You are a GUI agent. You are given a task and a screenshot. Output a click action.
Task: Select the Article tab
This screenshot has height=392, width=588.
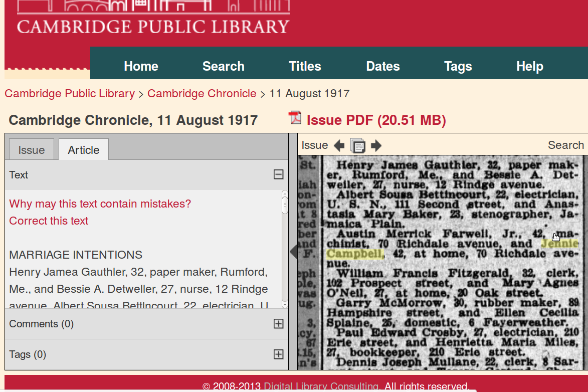pyautogui.click(x=84, y=150)
